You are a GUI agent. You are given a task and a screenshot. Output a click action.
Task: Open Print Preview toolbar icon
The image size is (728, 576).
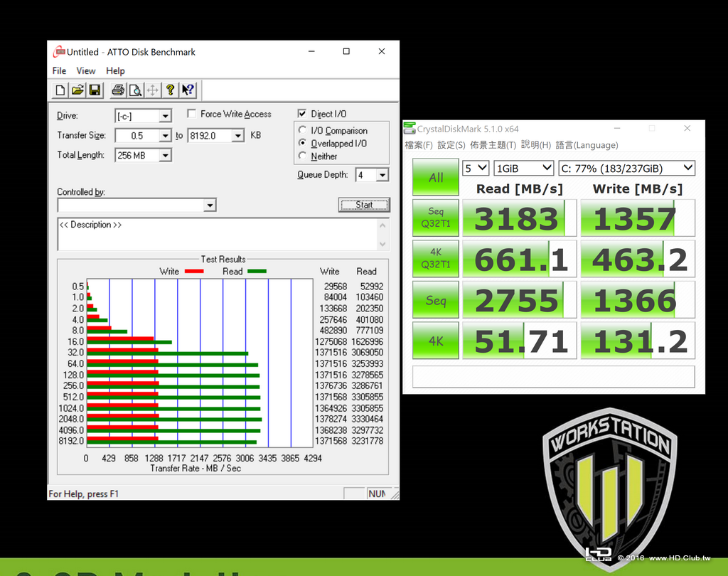click(x=135, y=90)
